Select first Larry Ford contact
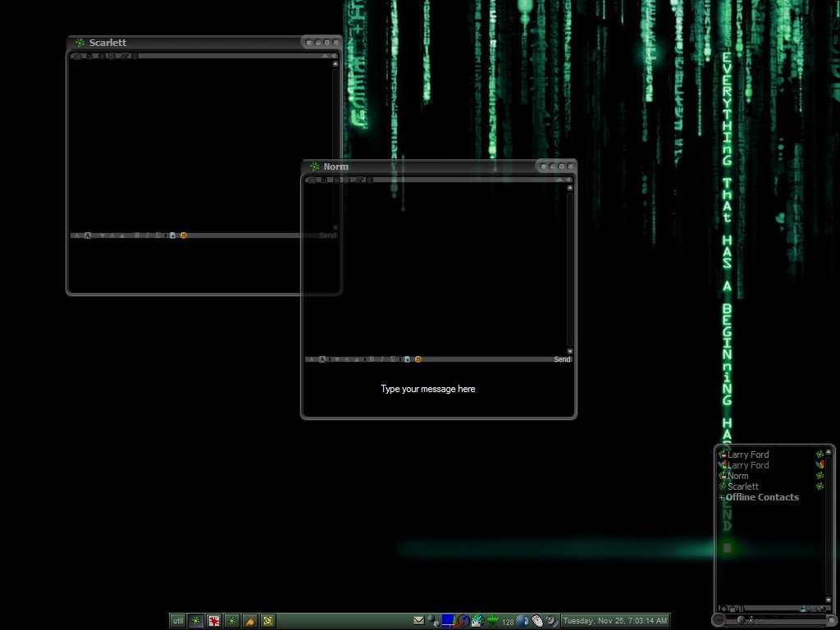Screen dimensions: 840x630 pyautogui.click(x=748, y=454)
